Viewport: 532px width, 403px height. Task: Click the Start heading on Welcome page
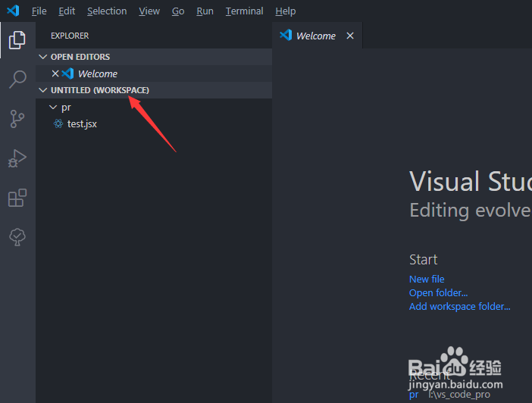(423, 260)
